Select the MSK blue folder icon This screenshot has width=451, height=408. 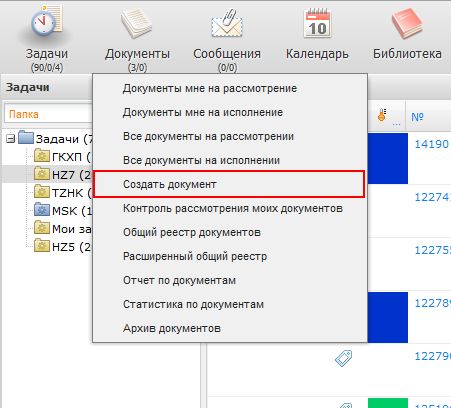tap(42, 210)
